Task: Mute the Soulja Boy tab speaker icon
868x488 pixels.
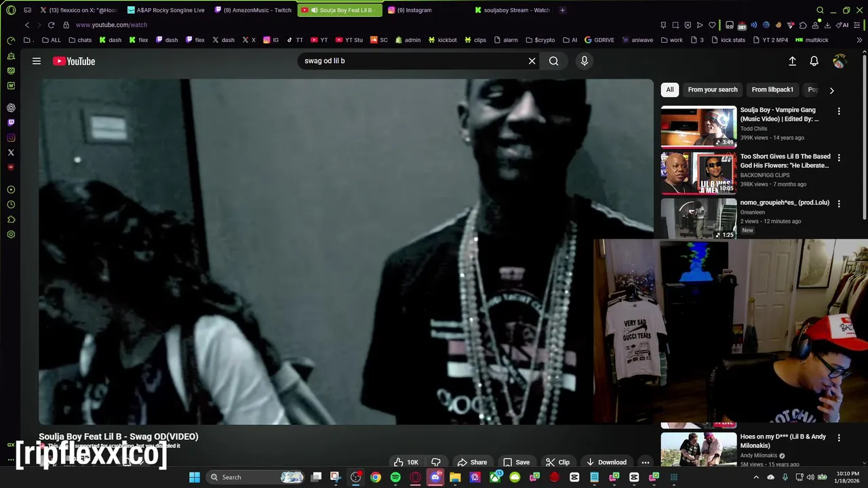Action: coord(314,10)
